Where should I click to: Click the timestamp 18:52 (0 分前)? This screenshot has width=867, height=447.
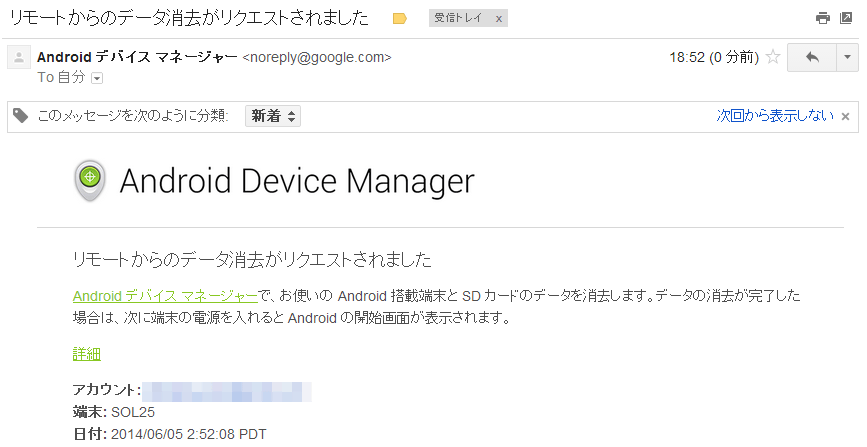click(714, 57)
